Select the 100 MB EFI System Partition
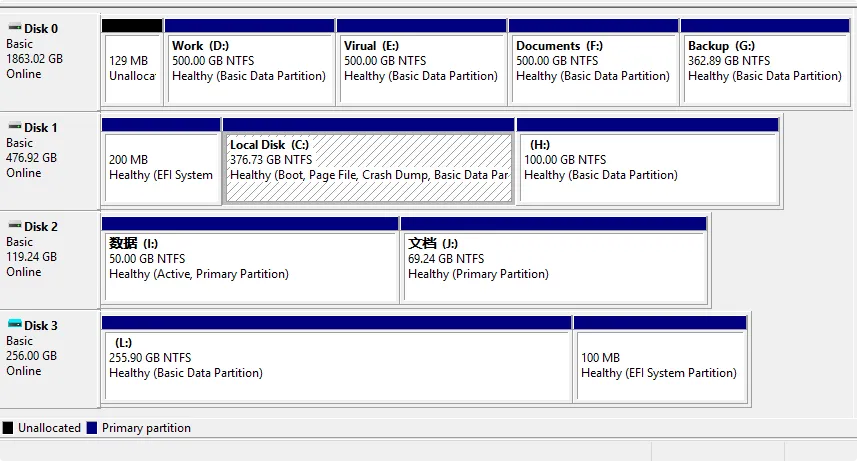The image size is (857, 461). (x=660, y=359)
